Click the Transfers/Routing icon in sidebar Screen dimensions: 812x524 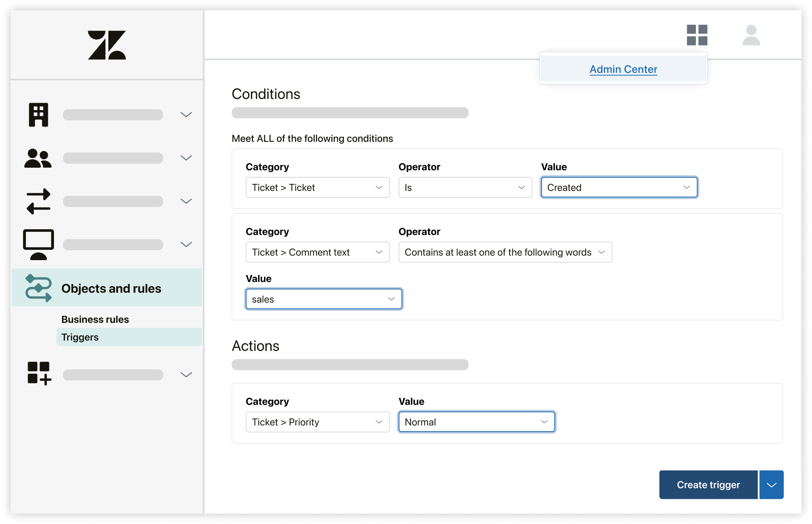(38, 201)
